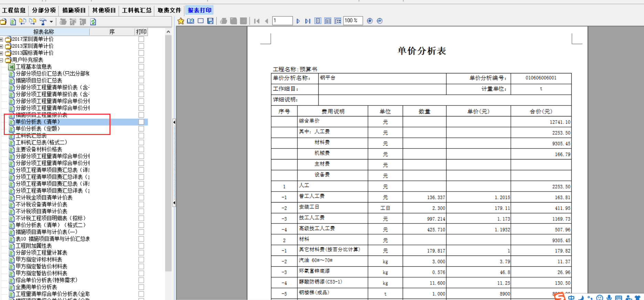Switch to the 其他项目 tab
This screenshot has height=300, width=644.
(104, 10)
